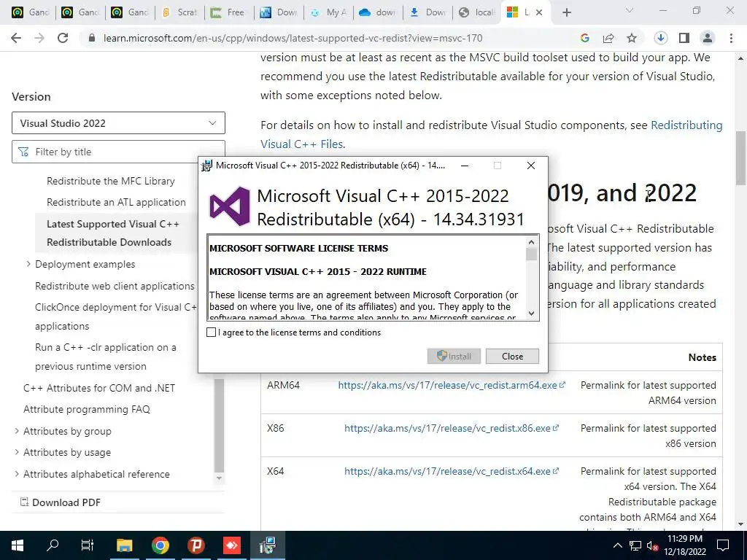Open File Explorer from the taskbar
Viewport: 747px width, 560px height.
click(x=124, y=545)
